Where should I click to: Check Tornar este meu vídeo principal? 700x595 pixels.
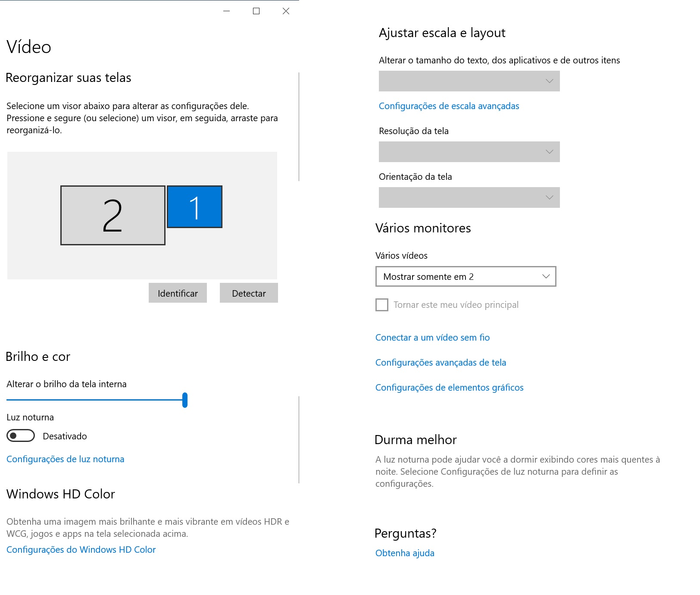(382, 305)
